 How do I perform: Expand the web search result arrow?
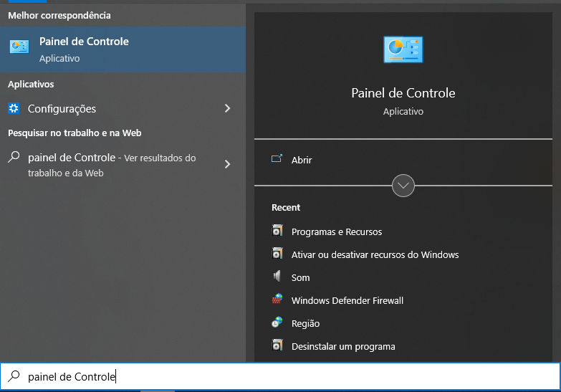[x=227, y=164]
